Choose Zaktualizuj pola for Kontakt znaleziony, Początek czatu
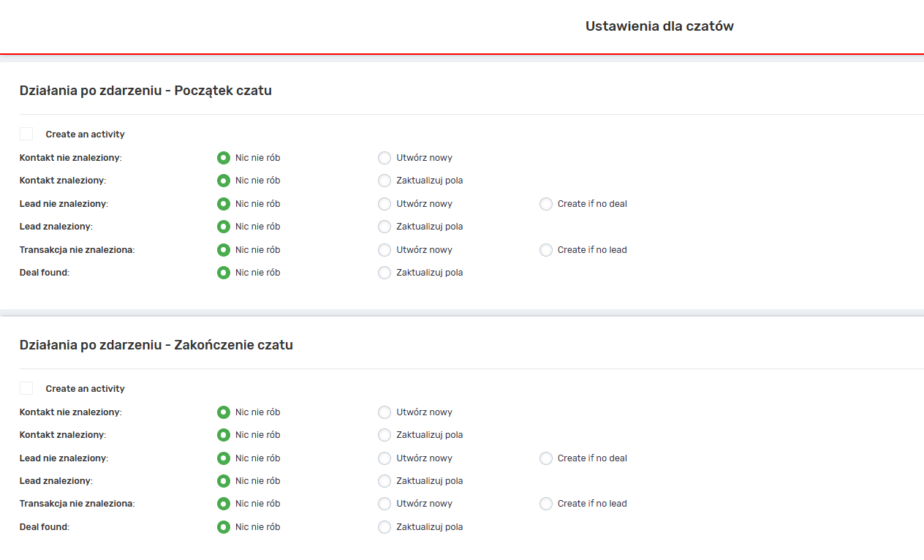This screenshot has width=924, height=560. (385, 181)
